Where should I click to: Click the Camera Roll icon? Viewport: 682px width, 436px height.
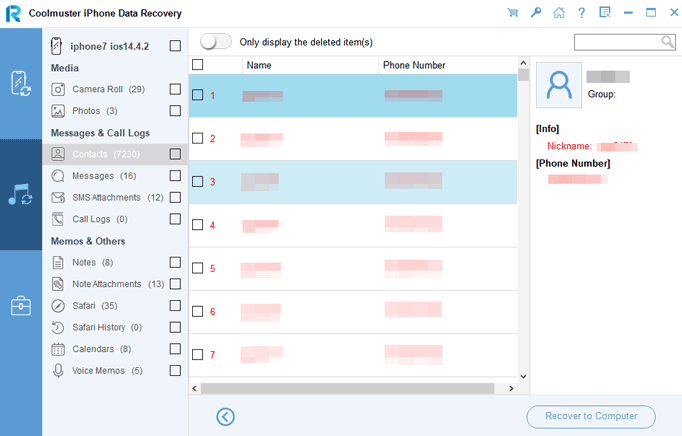[58, 89]
